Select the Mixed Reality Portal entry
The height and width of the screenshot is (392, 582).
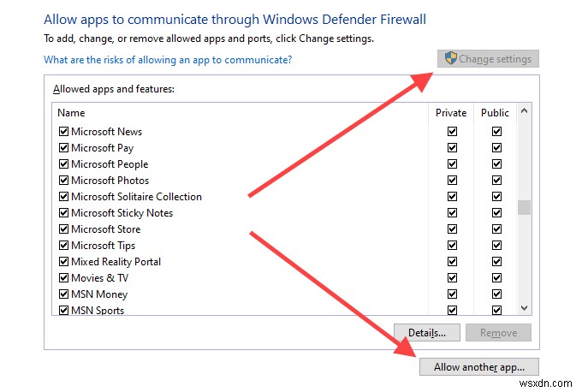(x=116, y=262)
